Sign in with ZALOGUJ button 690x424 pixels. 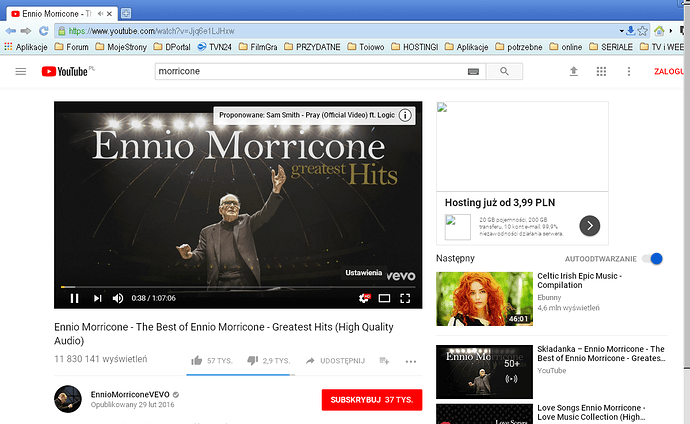tap(669, 71)
